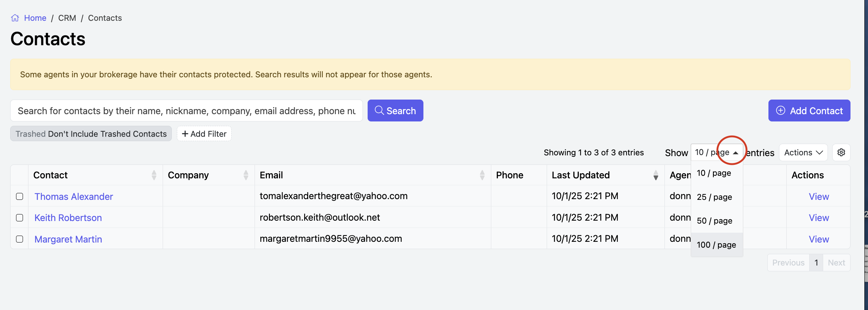Choose 100 / page option
The width and height of the screenshot is (868, 310).
click(717, 245)
